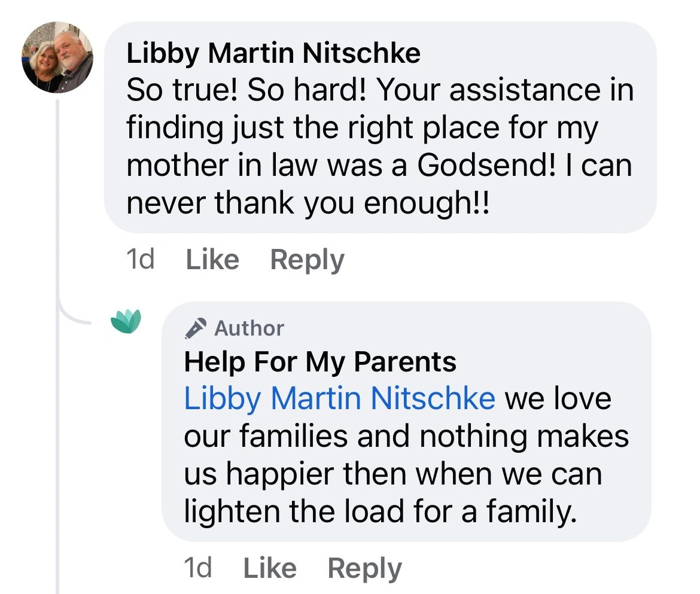Open the Help For My Parents page name

pos(320,362)
